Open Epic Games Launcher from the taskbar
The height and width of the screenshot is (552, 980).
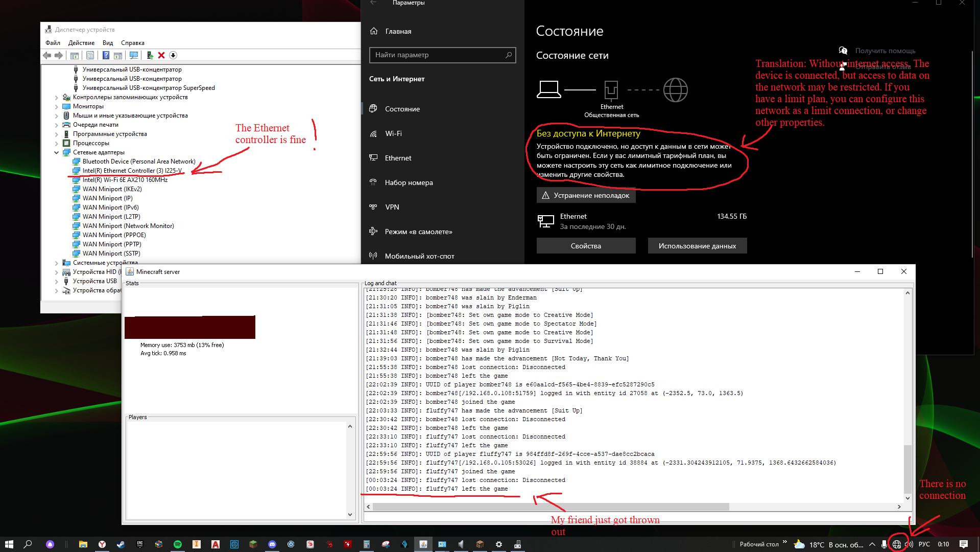point(140,544)
